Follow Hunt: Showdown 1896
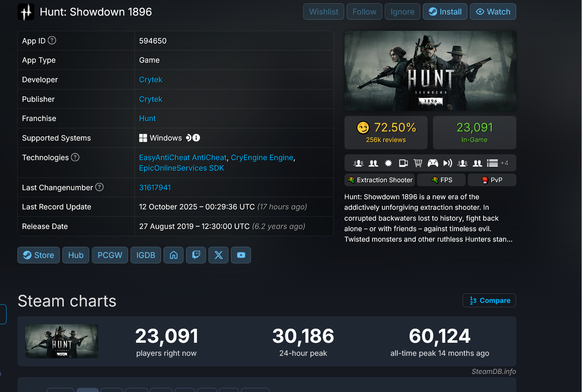The image size is (582, 392). 364,12
